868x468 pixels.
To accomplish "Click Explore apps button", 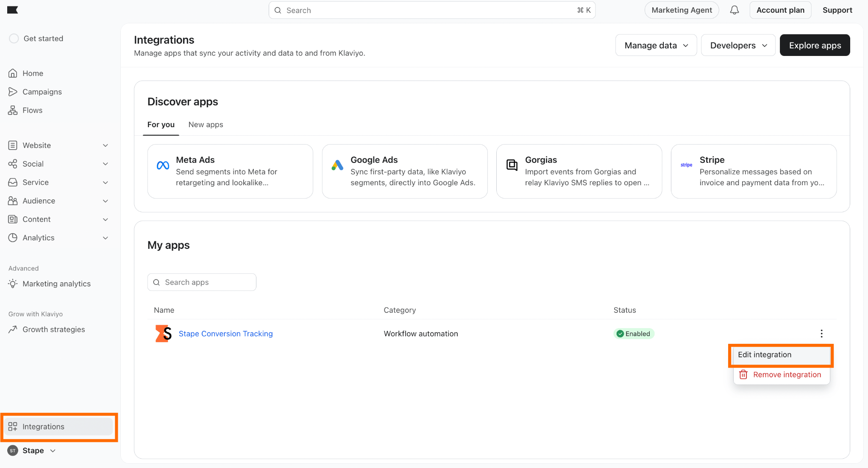I will coord(815,45).
